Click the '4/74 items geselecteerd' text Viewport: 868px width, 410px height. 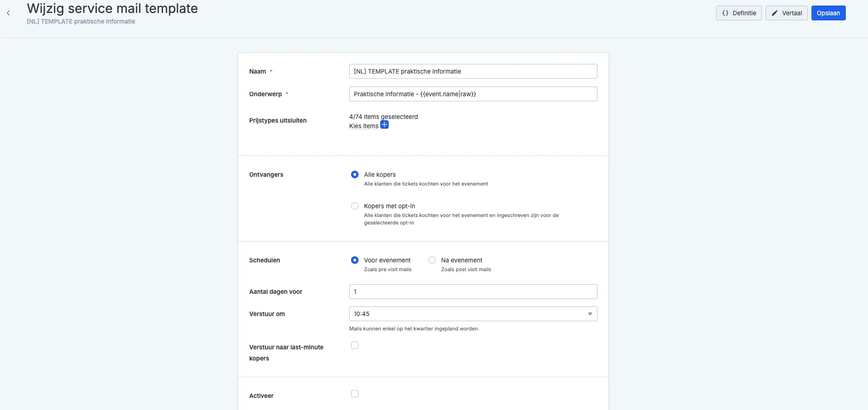(x=384, y=117)
